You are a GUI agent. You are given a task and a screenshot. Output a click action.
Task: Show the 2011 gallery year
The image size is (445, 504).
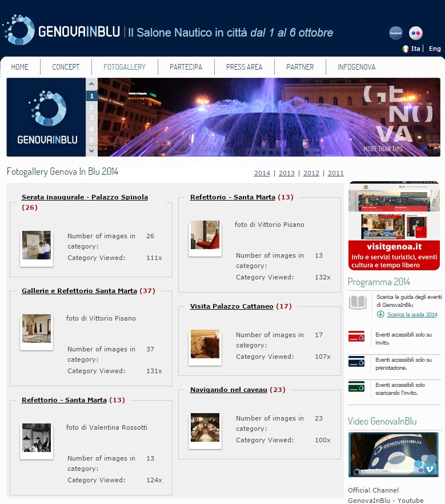coord(336,173)
